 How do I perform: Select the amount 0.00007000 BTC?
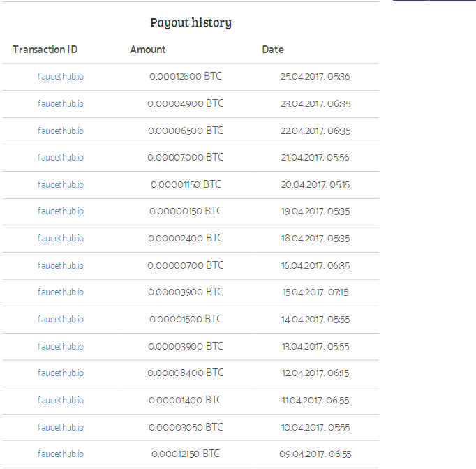(186, 157)
